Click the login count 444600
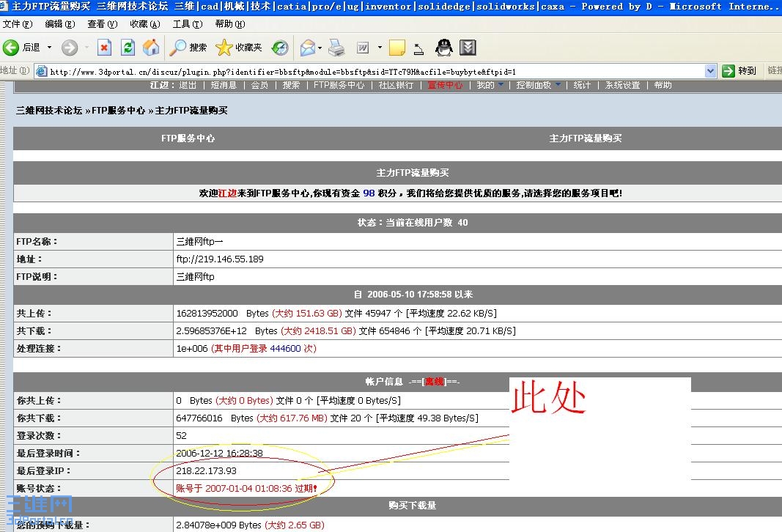Image resolution: width=782 pixels, height=532 pixels. click(285, 349)
